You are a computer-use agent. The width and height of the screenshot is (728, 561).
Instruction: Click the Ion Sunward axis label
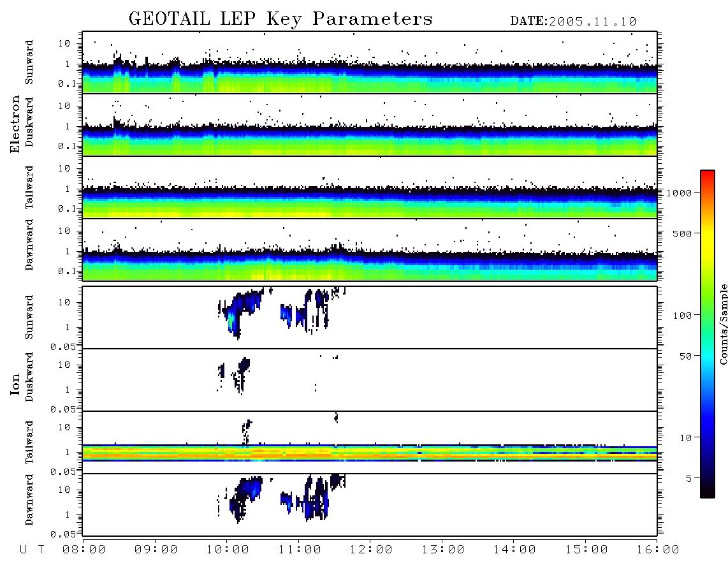click(29, 317)
